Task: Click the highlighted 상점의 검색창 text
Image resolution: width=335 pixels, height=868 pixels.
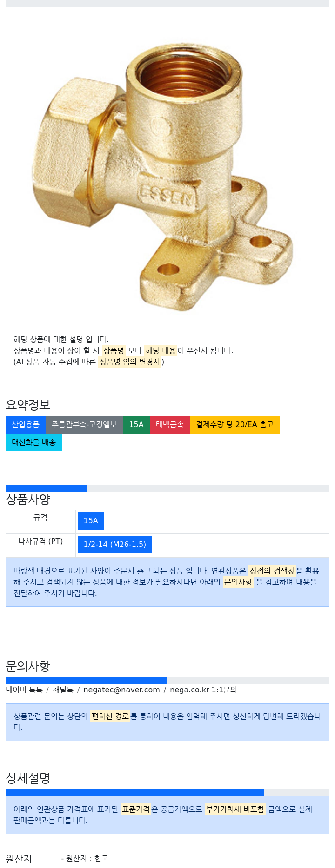Action: [x=272, y=571]
